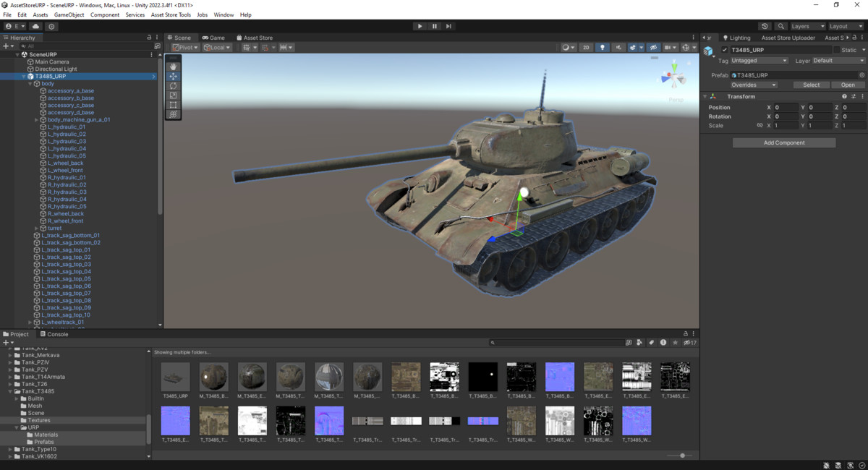
Task: Open the GameObject menu
Action: coord(69,14)
